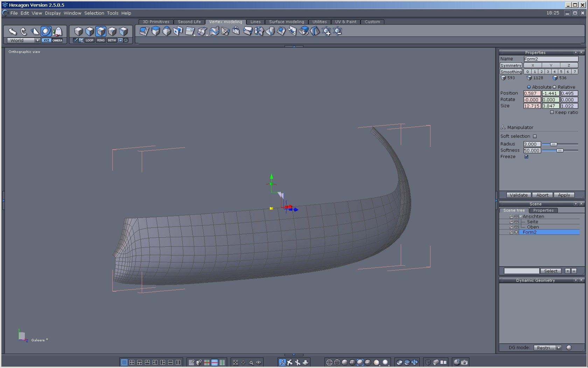
Task: Uncheck the Freeze checkbox
Action: (x=526, y=157)
